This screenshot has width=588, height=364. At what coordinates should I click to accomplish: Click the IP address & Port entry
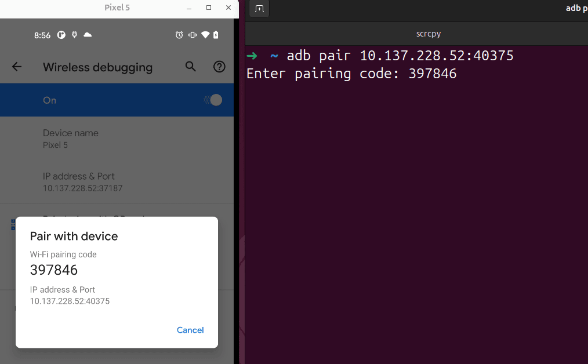(x=117, y=182)
